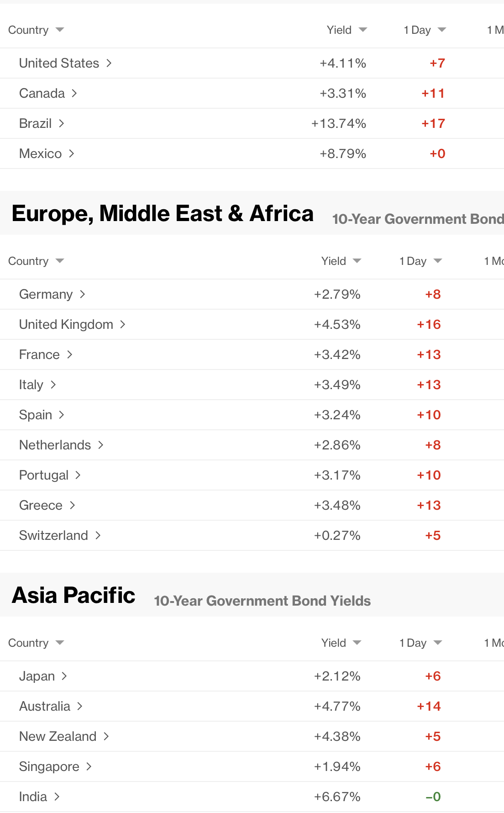Sort Americas table by 1 Day arrow
The height and width of the screenshot is (813, 504).
coord(441,30)
